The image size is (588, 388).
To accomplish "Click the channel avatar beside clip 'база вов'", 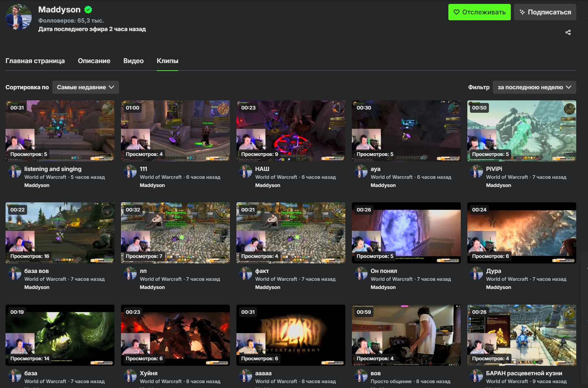I will pos(14,273).
